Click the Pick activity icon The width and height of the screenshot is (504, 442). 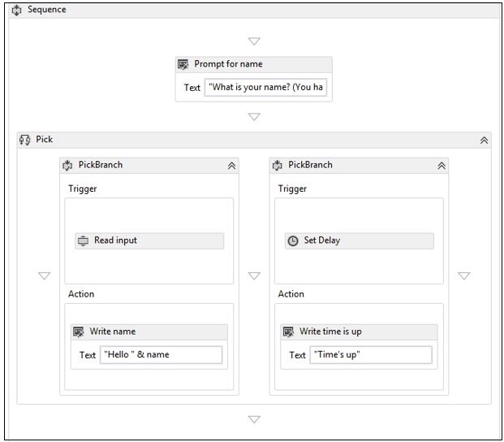point(24,140)
